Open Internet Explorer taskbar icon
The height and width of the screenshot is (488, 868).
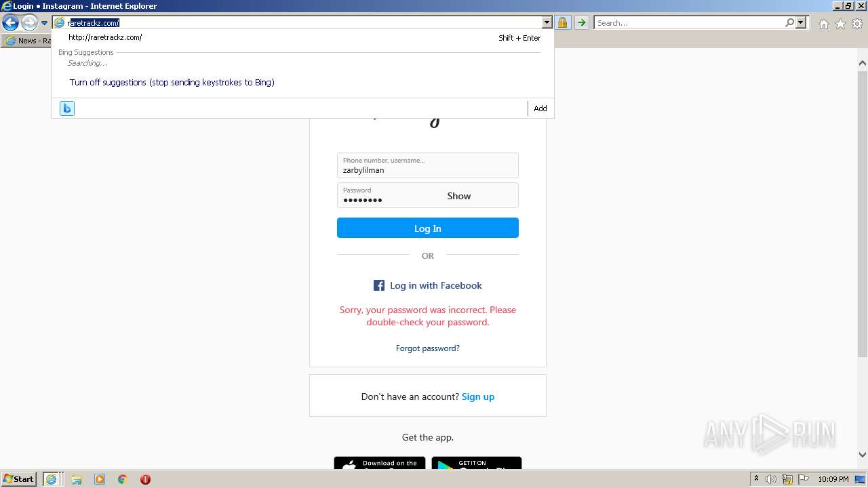52,479
